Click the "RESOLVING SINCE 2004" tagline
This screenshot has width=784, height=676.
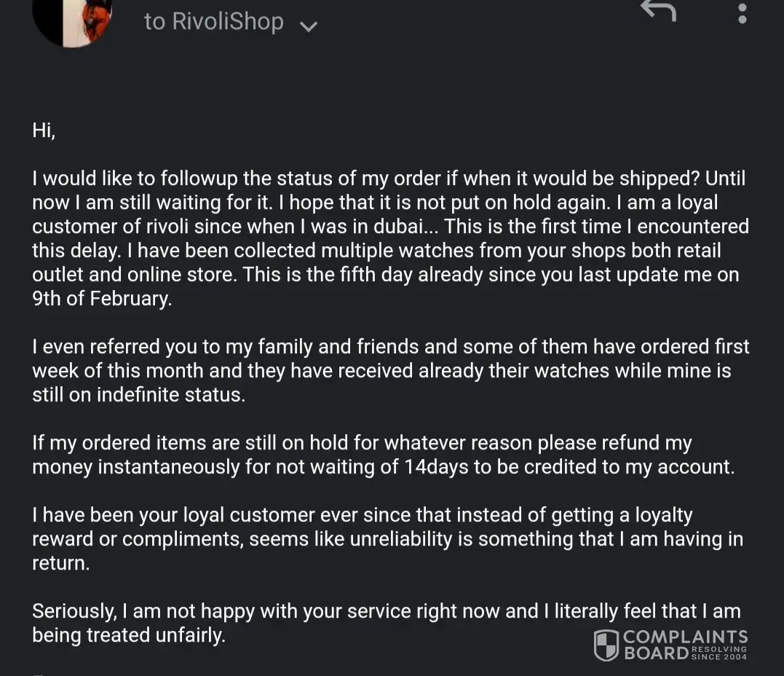click(718, 653)
